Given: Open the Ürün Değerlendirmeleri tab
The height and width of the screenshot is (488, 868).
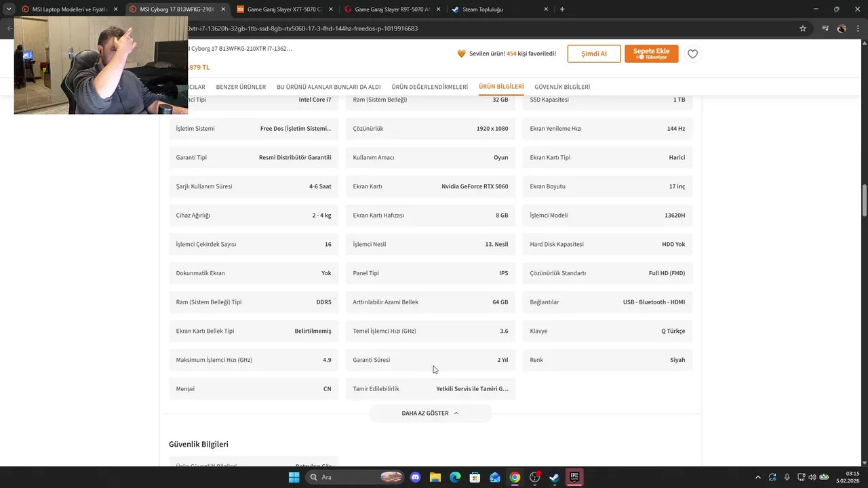Looking at the screenshot, I should [430, 87].
